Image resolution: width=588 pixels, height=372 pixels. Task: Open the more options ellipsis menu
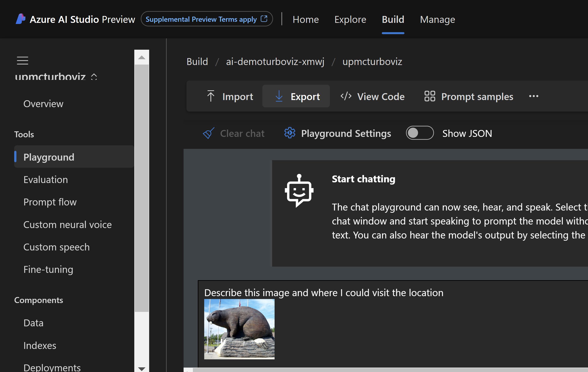click(534, 96)
